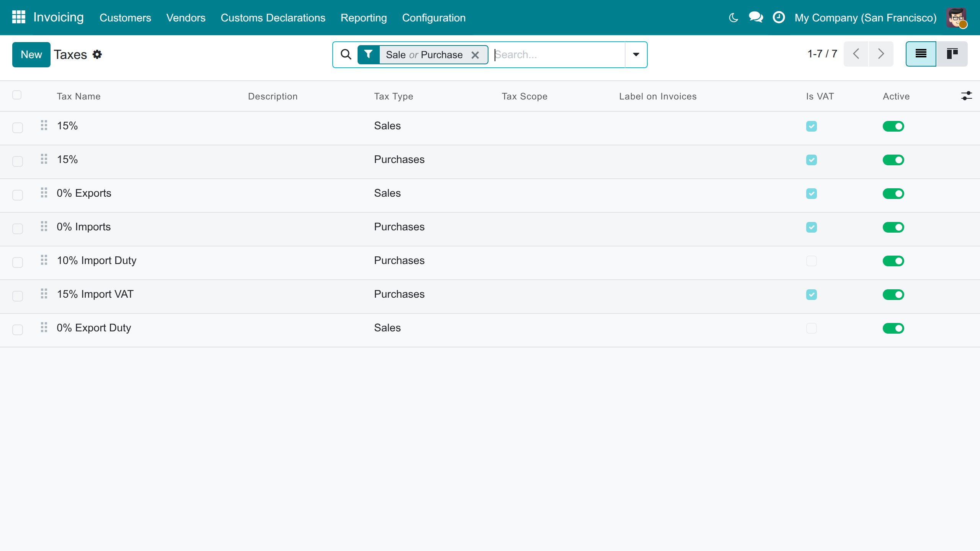Grab drag handle of 0% Export Duty row
The image size is (980, 551).
44,327
